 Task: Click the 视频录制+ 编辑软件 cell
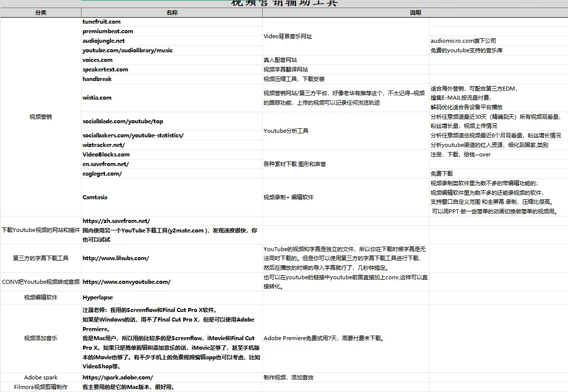tap(346, 197)
